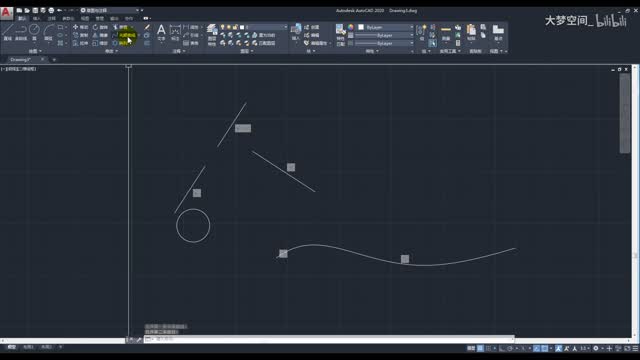Open the Text (A) annotation tool

[x=161, y=32]
